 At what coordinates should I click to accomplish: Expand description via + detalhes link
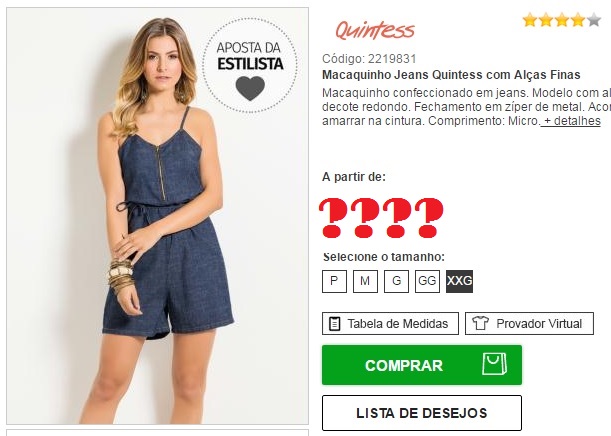[x=570, y=121]
